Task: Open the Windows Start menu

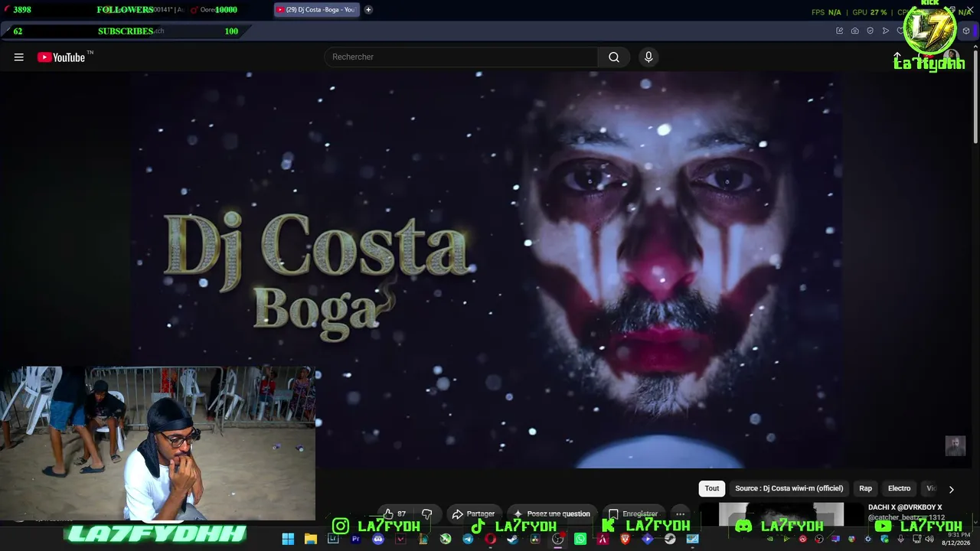Action: (x=288, y=540)
